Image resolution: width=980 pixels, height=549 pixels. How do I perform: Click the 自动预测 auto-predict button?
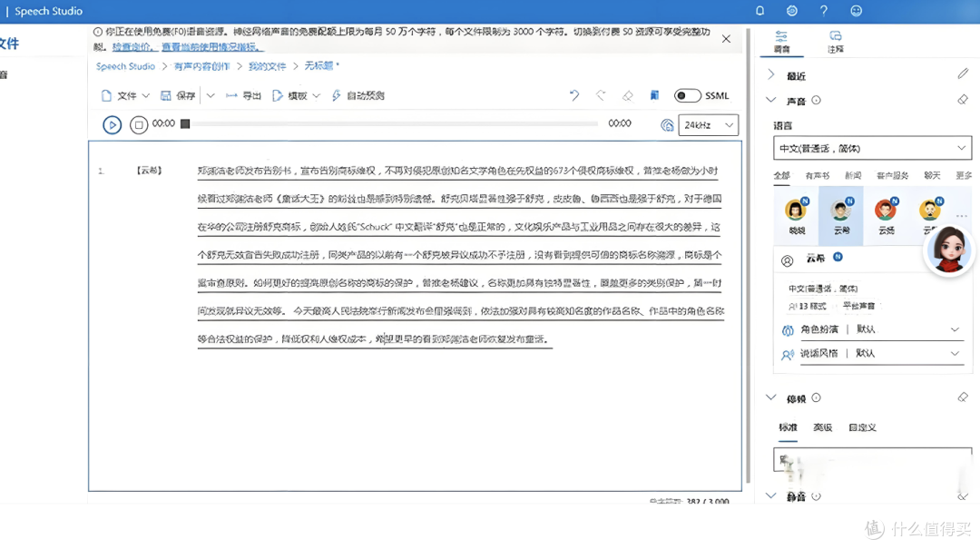[358, 95]
